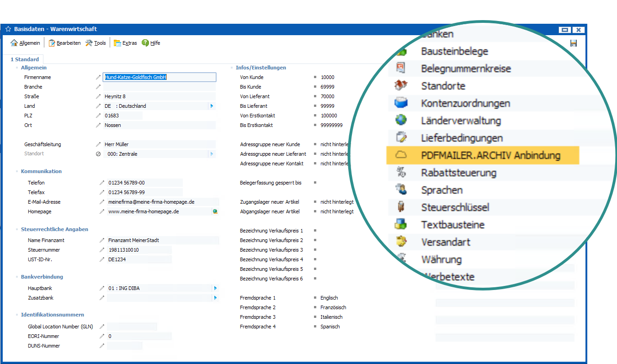This screenshot has height=364, width=617.
Task: Select PDFMAILER.ARCHIV Anbindung entry
Action: (x=490, y=155)
